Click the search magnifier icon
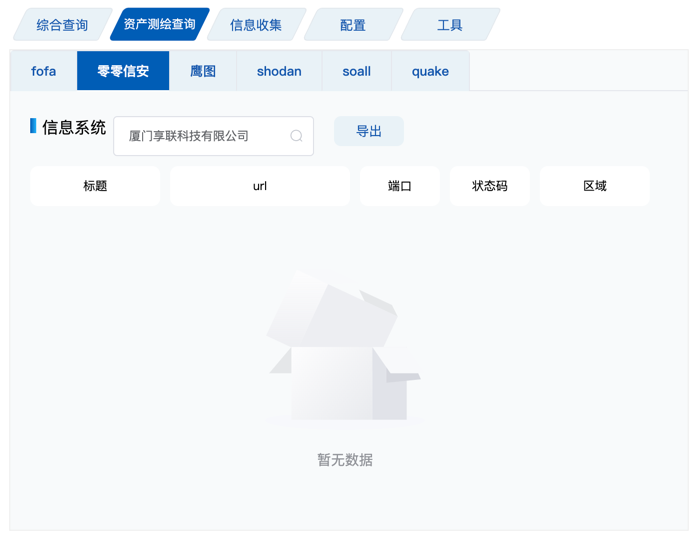The width and height of the screenshot is (698, 537). (x=296, y=136)
